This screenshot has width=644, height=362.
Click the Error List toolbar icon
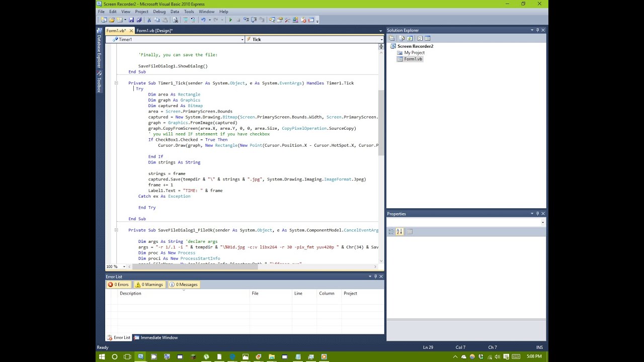tap(303, 20)
